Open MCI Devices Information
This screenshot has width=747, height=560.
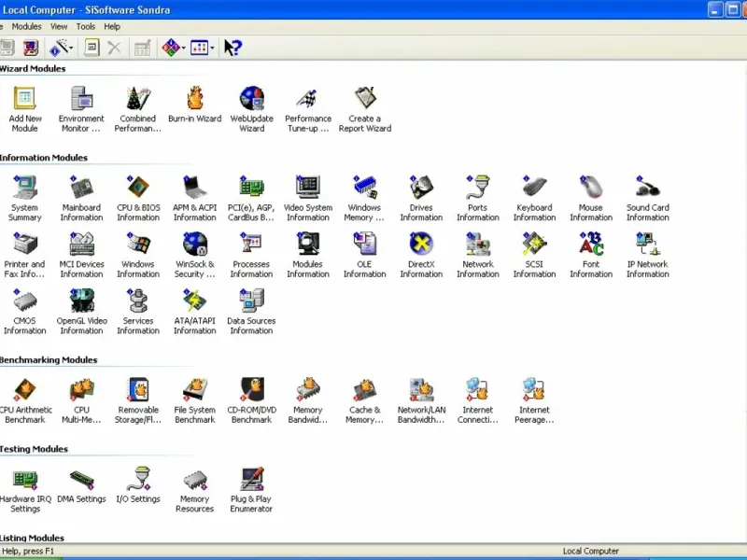pos(81,255)
